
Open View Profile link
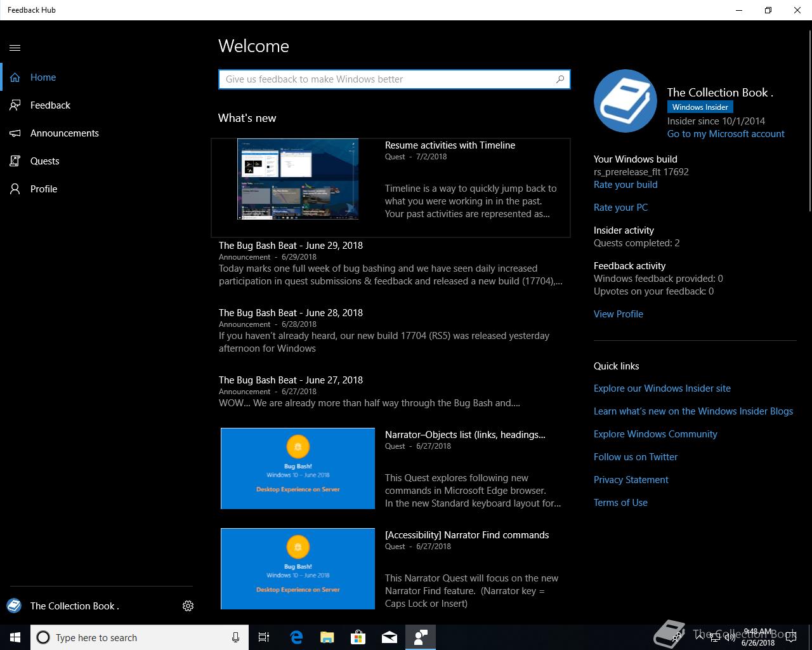tap(619, 314)
